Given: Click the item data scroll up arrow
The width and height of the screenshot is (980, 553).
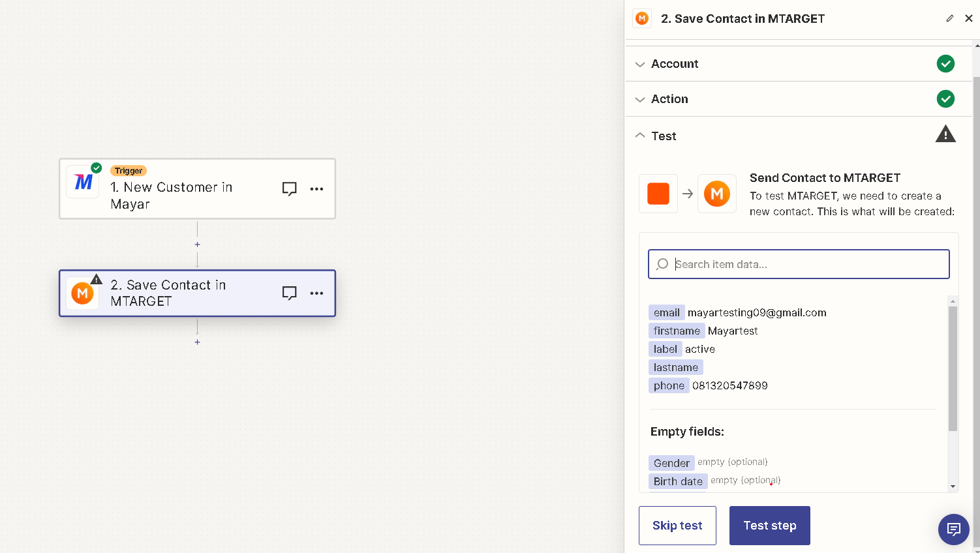Looking at the screenshot, I should coord(953,301).
